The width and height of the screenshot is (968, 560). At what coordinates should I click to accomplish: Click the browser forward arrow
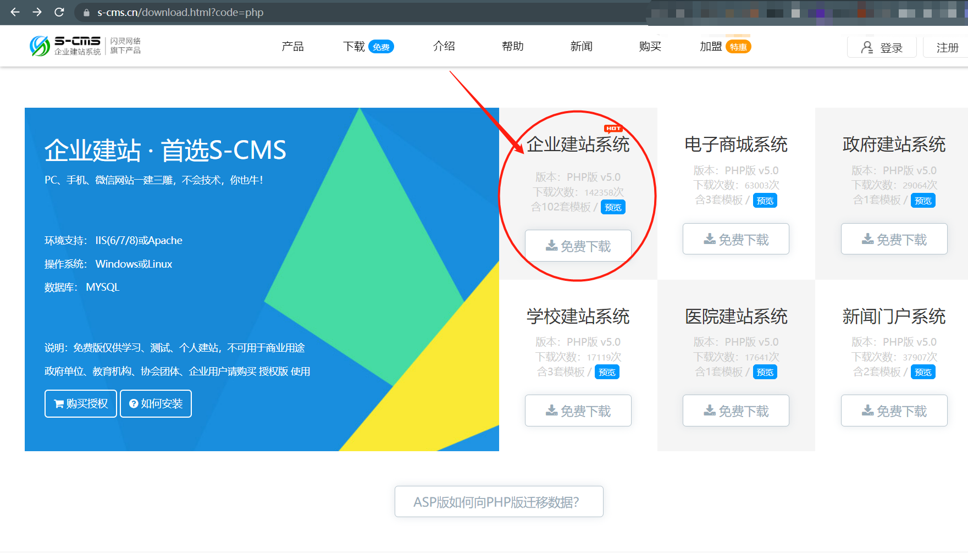[36, 12]
